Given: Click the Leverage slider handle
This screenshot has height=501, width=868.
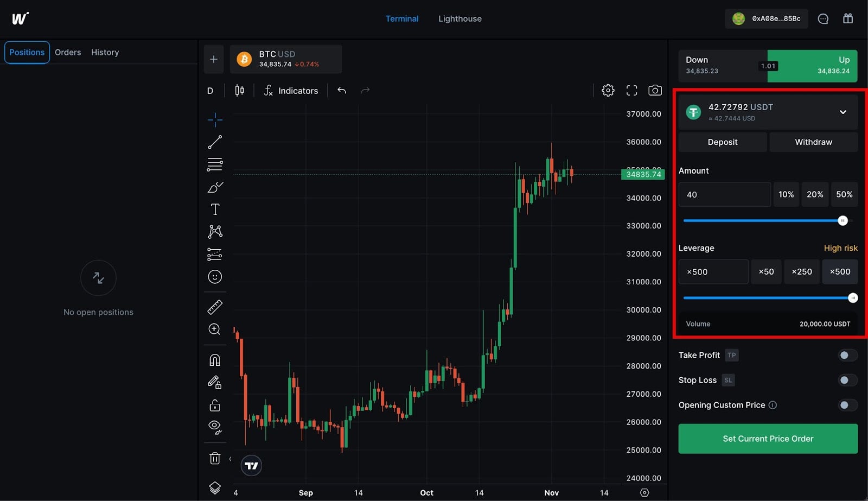Looking at the screenshot, I should (x=852, y=298).
